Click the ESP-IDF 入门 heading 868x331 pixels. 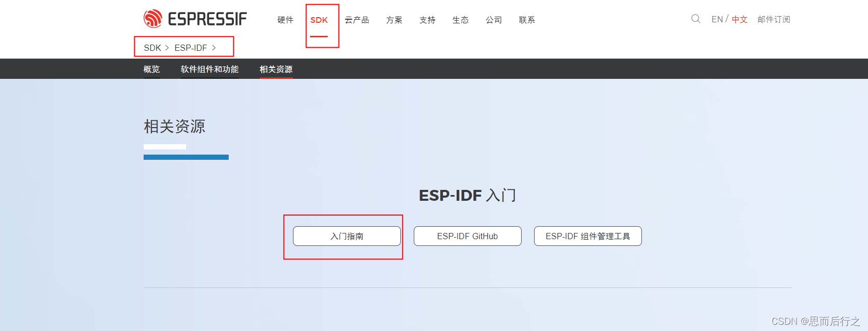pyautogui.click(x=467, y=195)
